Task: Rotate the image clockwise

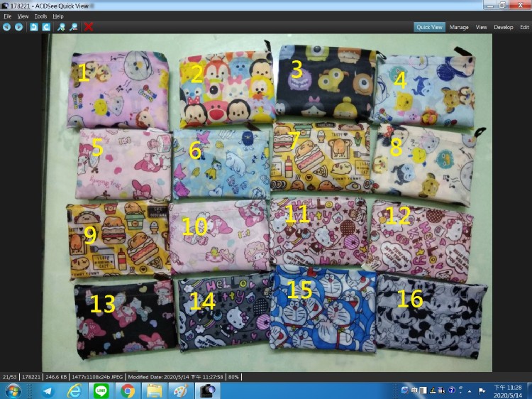Action: [x=46, y=27]
